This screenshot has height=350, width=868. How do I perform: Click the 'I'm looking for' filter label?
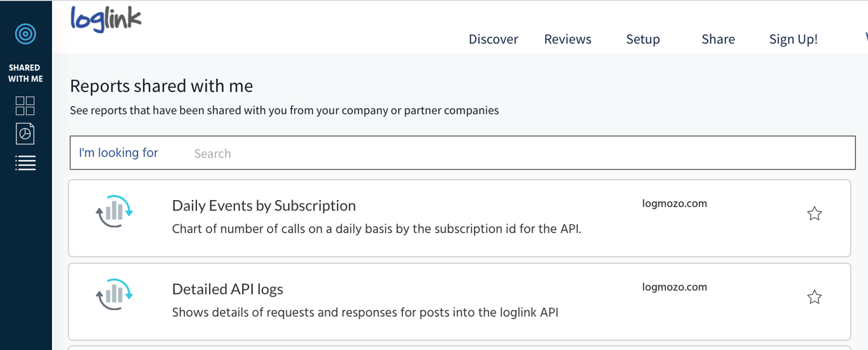coord(118,153)
